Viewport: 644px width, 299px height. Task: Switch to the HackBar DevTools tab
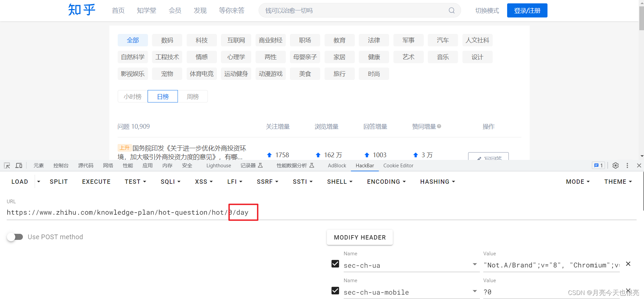click(x=365, y=165)
